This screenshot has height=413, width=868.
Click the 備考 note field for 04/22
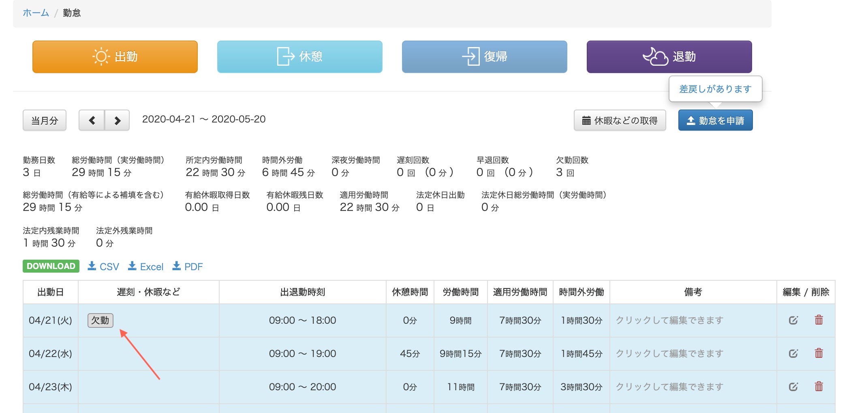pyautogui.click(x=693, y=354)
